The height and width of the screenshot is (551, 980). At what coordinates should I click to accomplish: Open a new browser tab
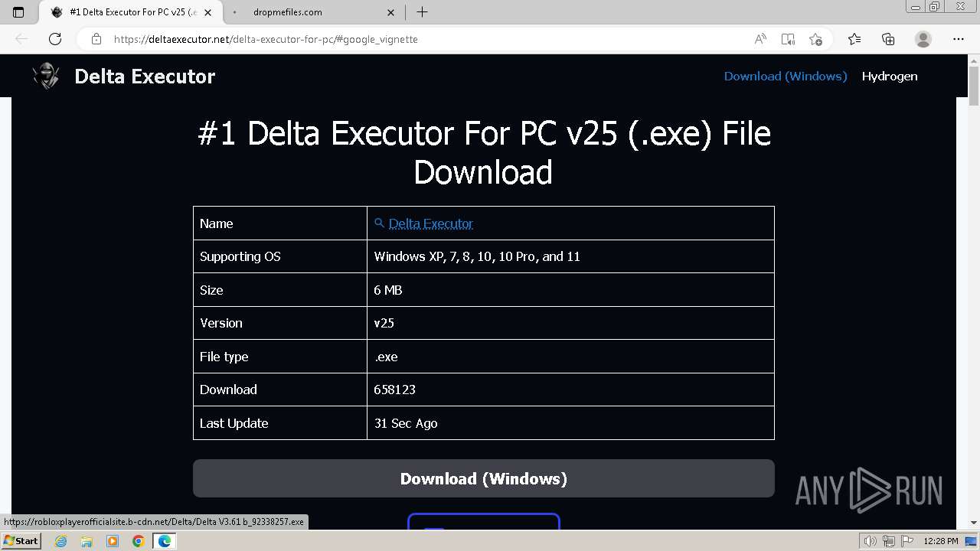click(422, 12)
